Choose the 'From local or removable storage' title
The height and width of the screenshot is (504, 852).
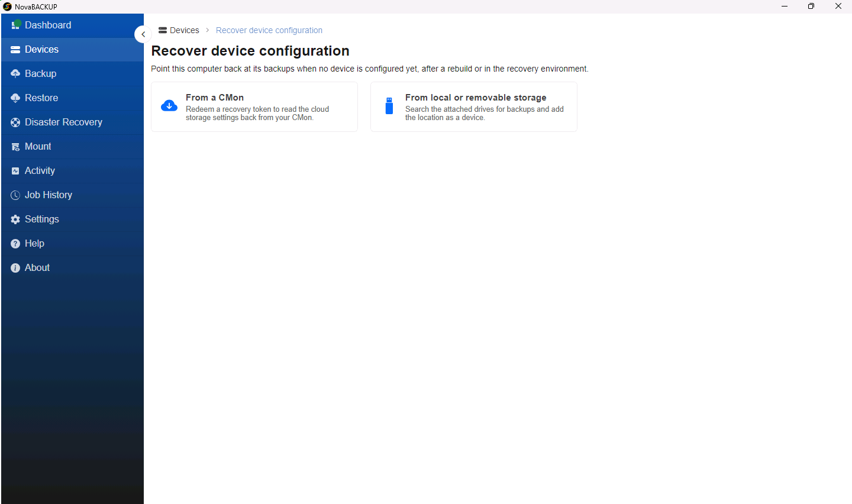476,98
